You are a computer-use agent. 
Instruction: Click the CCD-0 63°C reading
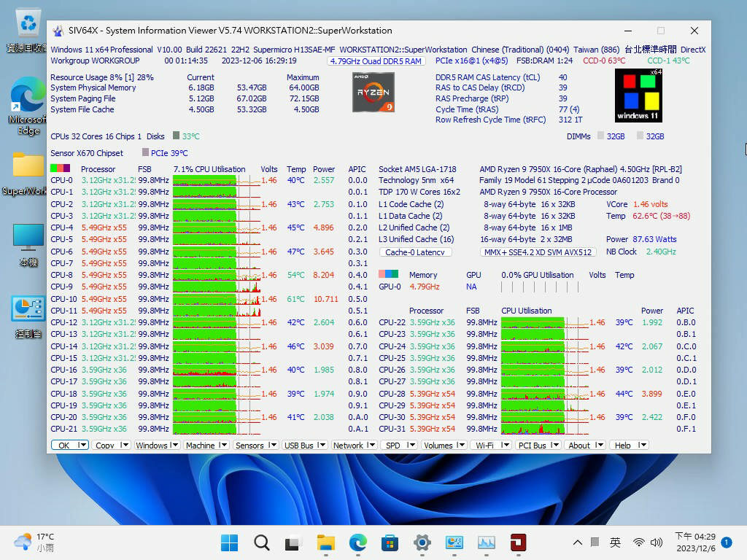point(604,61)
